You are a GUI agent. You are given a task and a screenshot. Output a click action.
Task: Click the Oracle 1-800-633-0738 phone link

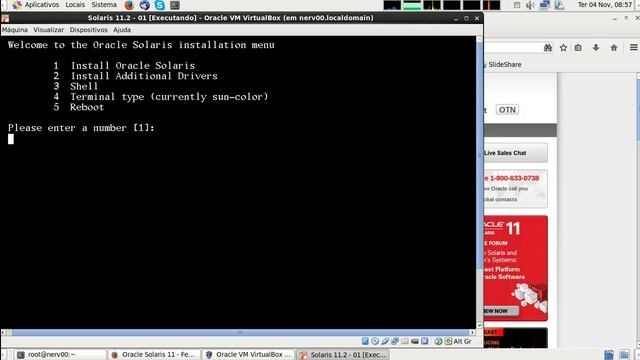pyautogui.click(x=514, y=178)
